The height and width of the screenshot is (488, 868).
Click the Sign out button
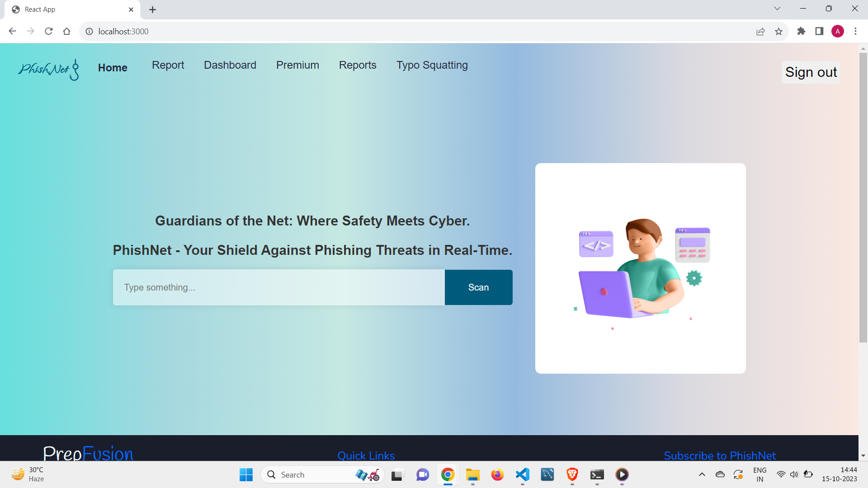[811, 72]
